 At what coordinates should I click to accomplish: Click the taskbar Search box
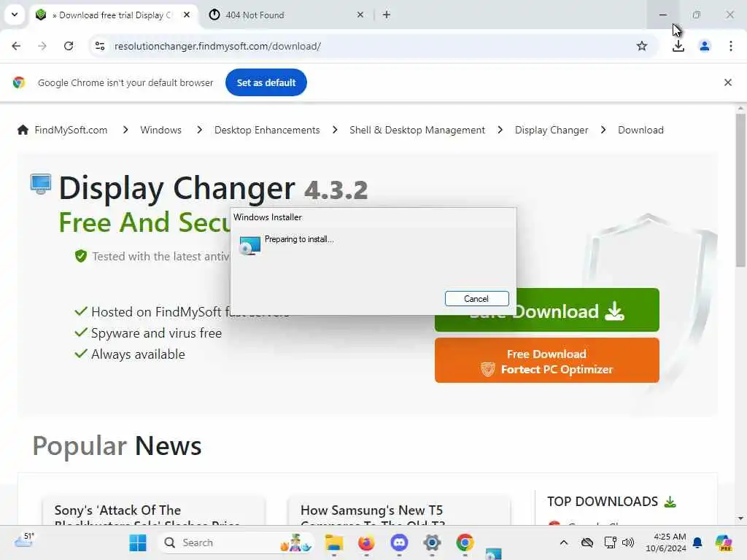pyautogui.click(x=236, y=542)
